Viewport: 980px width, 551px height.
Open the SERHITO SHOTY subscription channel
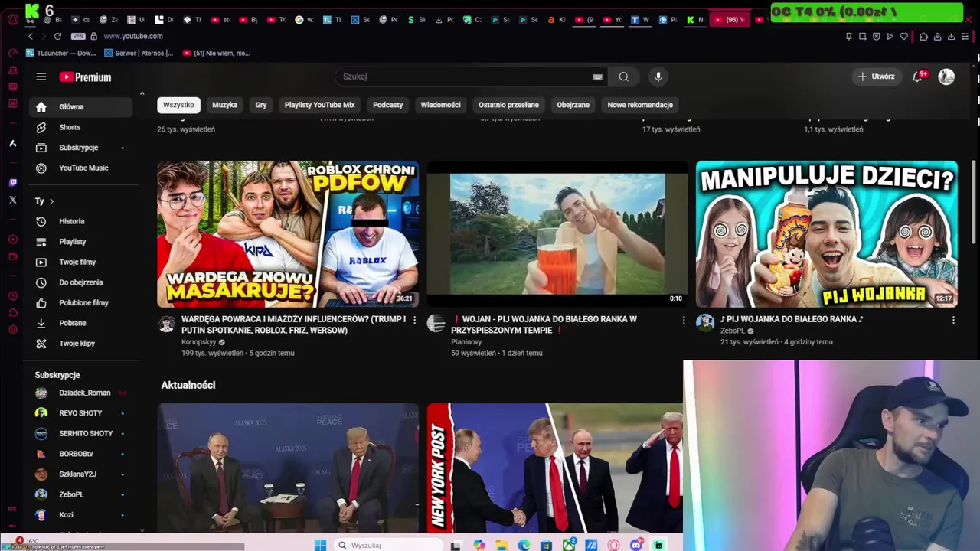[x=80, y=433]
